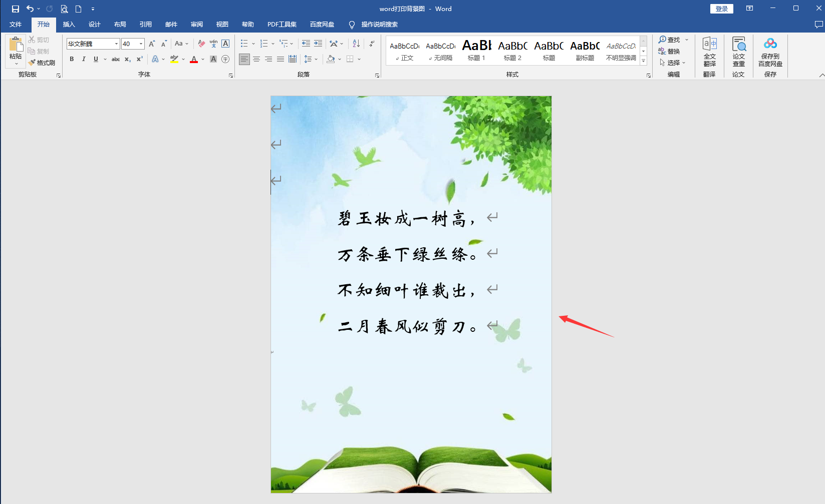
Task: Align paragraph text to the left
Action: (x=244, y=59)
